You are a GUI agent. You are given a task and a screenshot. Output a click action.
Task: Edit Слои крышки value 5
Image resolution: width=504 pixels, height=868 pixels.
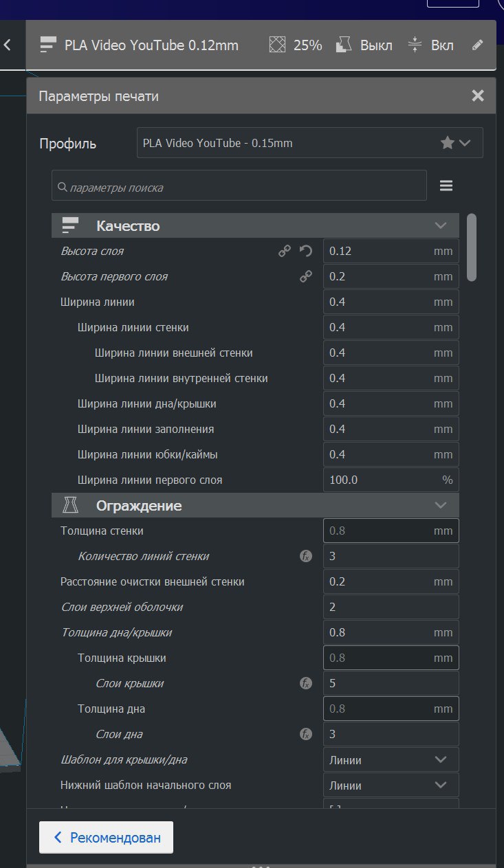tap(391, 683)
